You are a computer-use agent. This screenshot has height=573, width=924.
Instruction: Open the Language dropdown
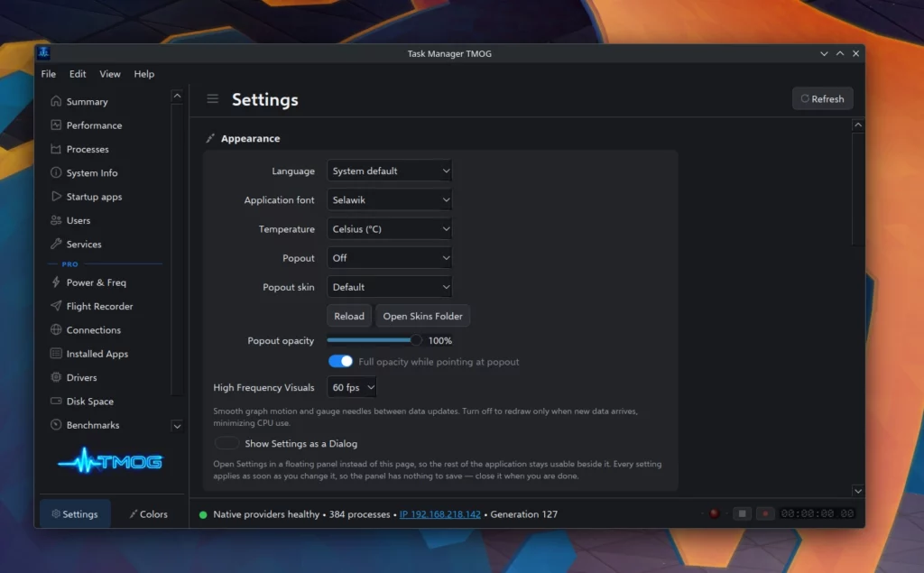[390, 171]
